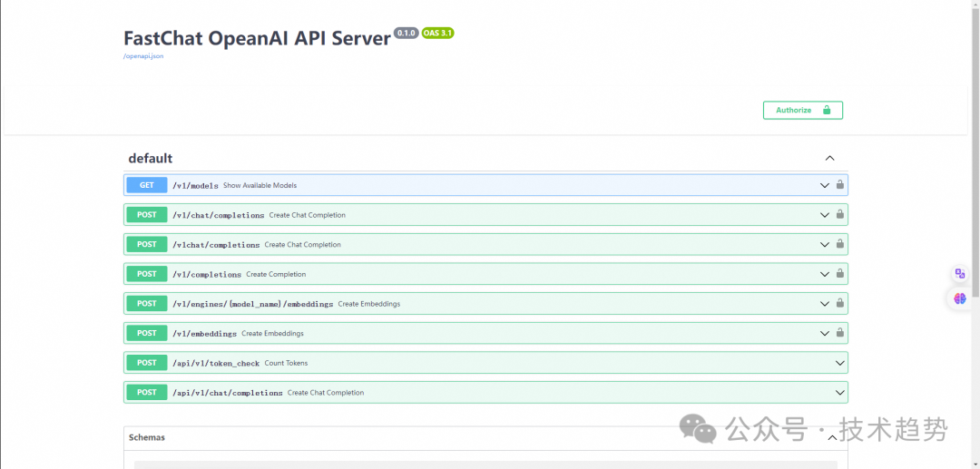Click GET badge for /v1/models

click(147, 185)
